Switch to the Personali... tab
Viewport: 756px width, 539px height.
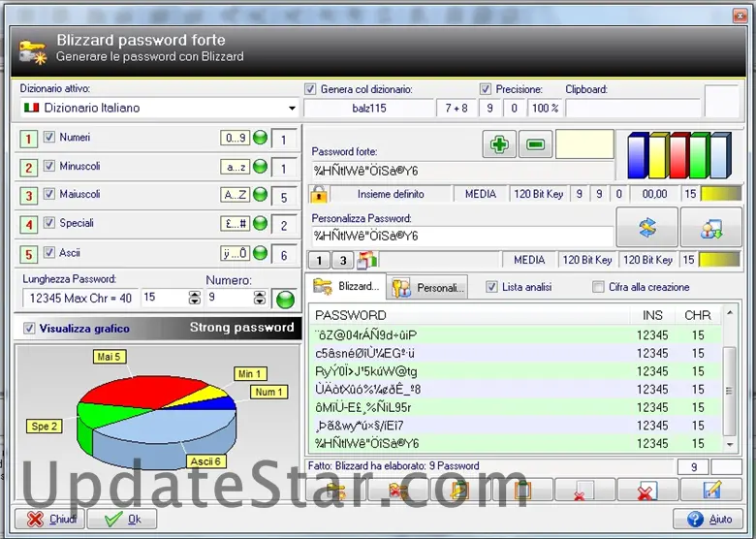click(x=427, y=288)
